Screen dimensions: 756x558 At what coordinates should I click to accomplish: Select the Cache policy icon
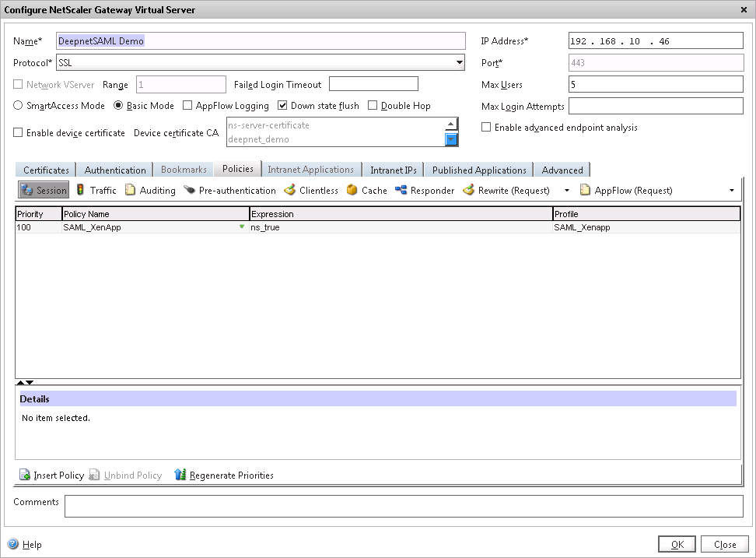[x=352, y=190]
